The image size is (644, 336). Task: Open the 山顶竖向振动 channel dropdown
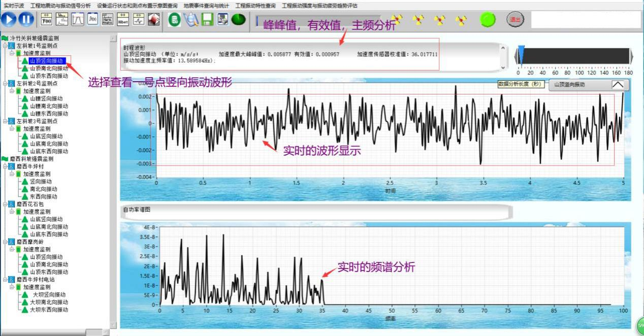click(589, 85)
